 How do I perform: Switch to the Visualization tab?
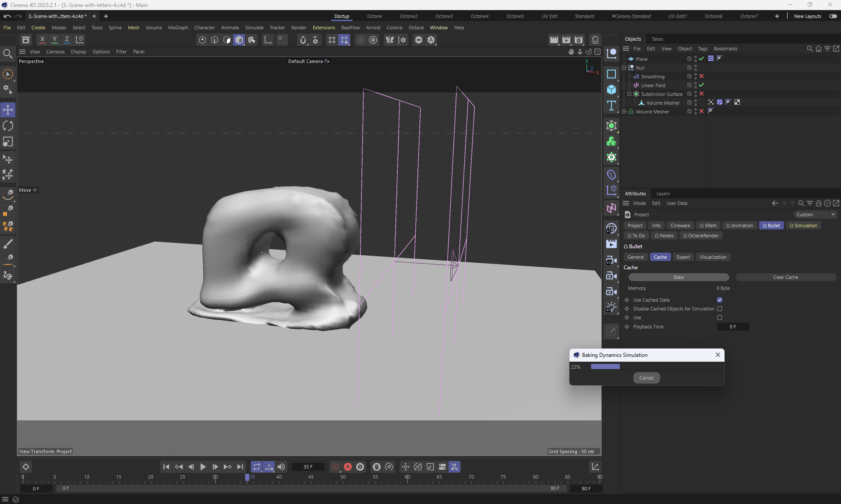(x=713, y=257)
